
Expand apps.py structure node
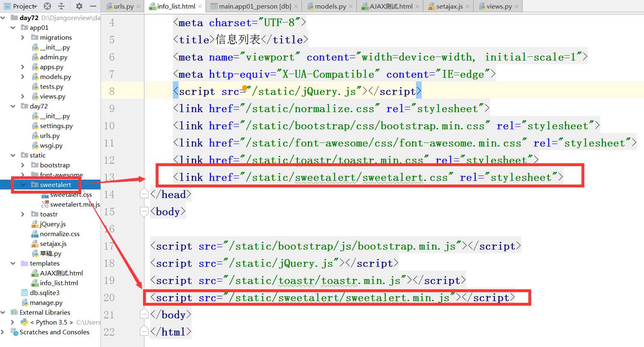point(23,67)
